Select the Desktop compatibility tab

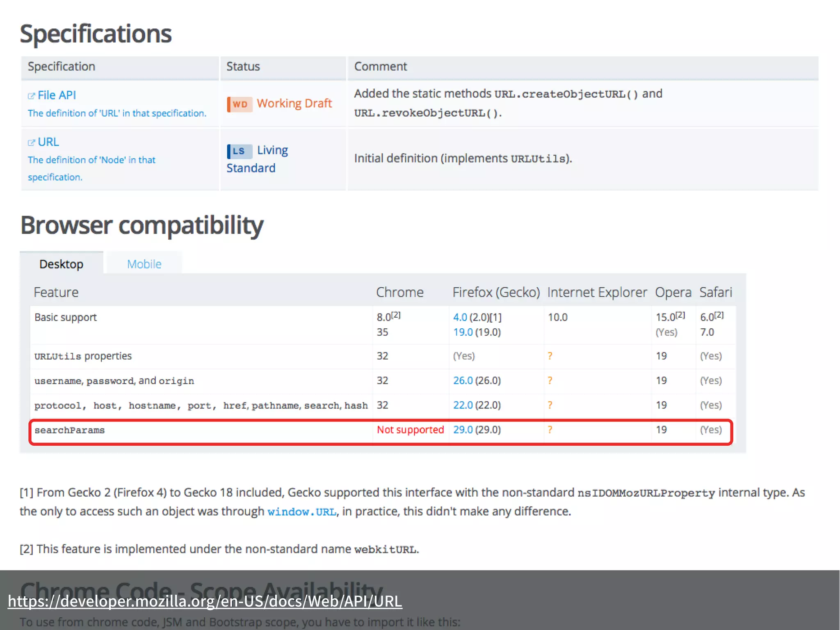(61, 264)
